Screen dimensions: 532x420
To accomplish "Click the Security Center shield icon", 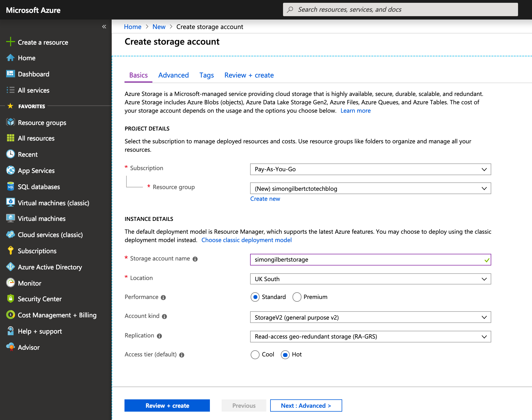I will coord(10,298).
